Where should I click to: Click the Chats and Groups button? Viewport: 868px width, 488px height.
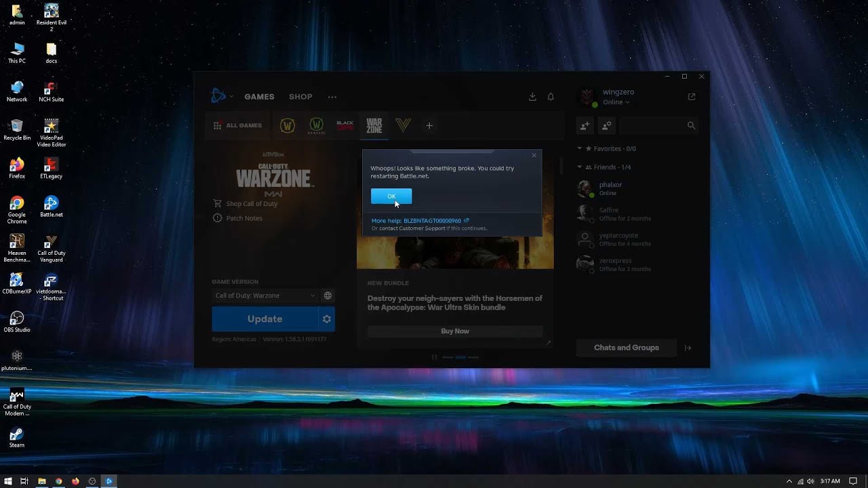(x=627, y=348)
